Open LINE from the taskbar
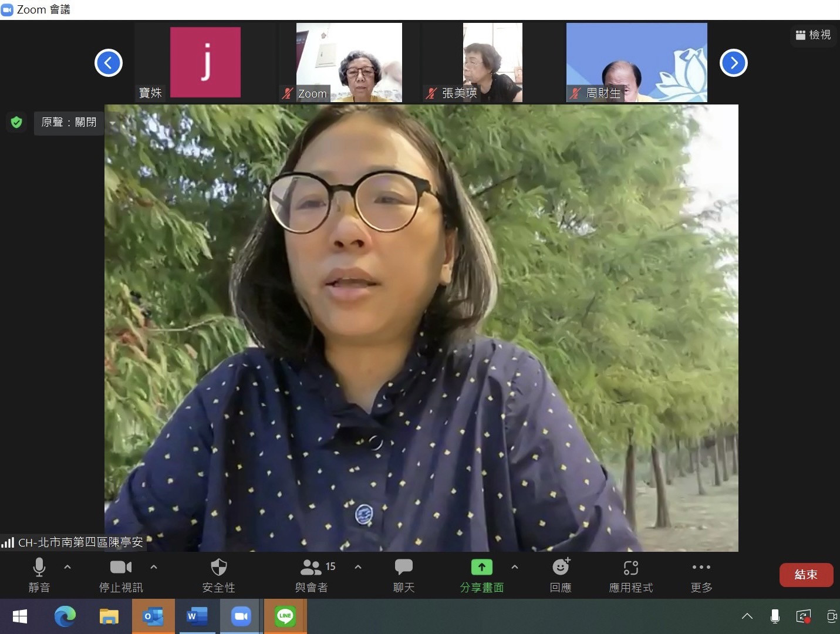840x634 pixels. pos(285,616)
